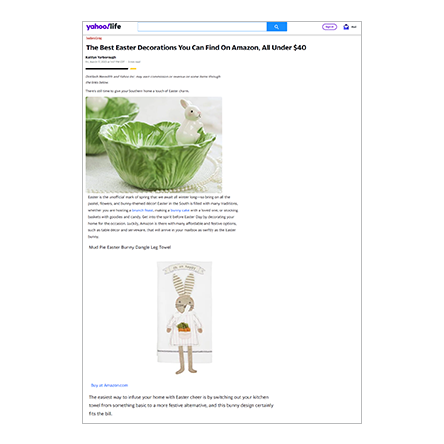Open the red Southern Living source link

(94, 38)
